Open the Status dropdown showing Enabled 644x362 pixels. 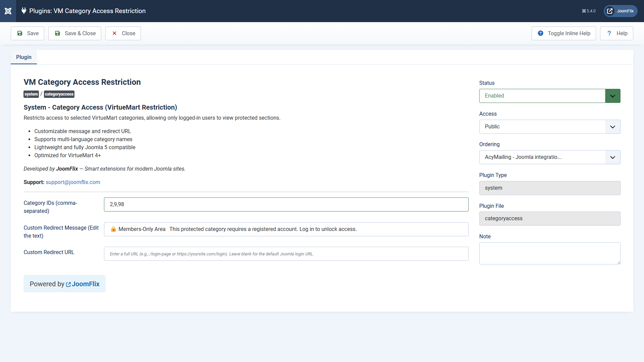549,96
